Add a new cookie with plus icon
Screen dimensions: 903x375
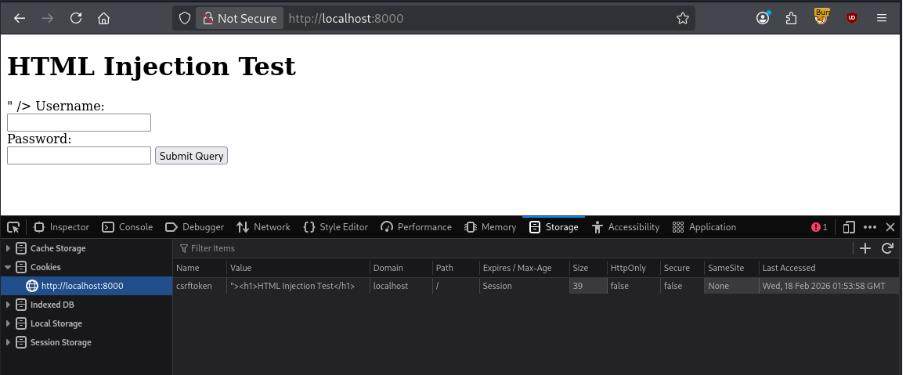(x=865, y=248)
